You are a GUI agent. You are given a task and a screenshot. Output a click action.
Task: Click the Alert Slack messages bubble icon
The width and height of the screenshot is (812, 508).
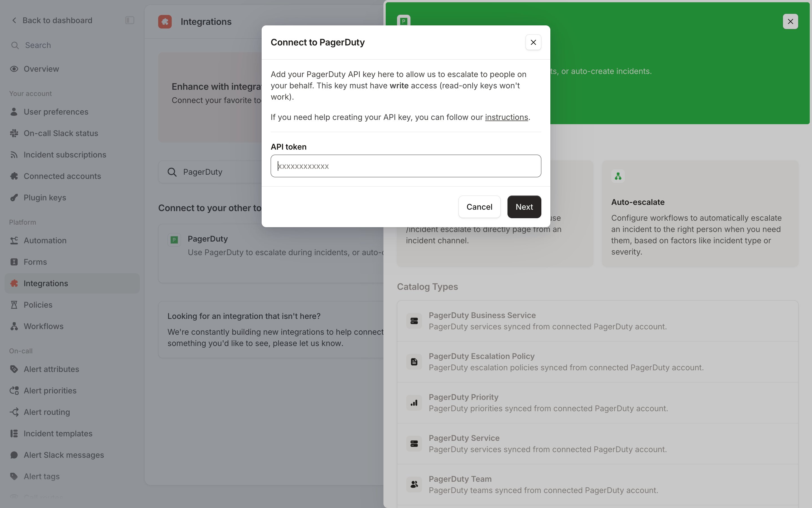[14, 455]
